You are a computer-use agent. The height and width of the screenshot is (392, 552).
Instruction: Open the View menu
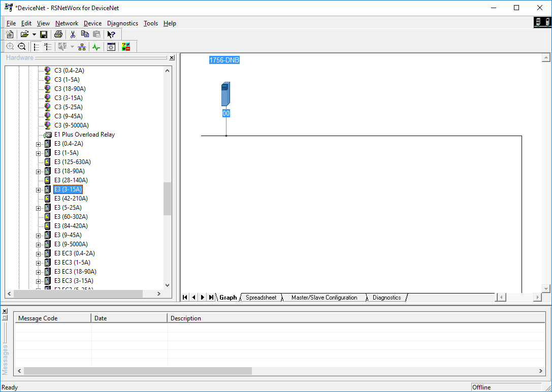tap(43, 23)
